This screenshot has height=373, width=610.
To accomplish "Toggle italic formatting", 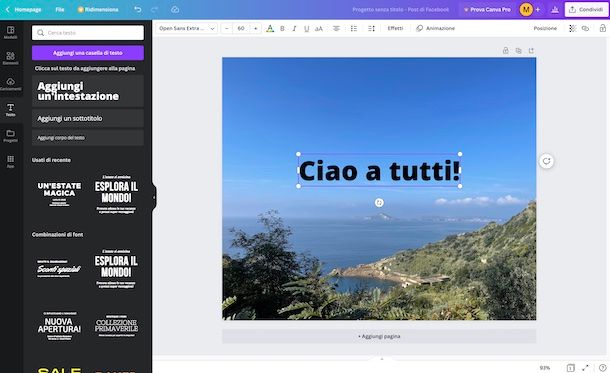I will tap(294, 28).
